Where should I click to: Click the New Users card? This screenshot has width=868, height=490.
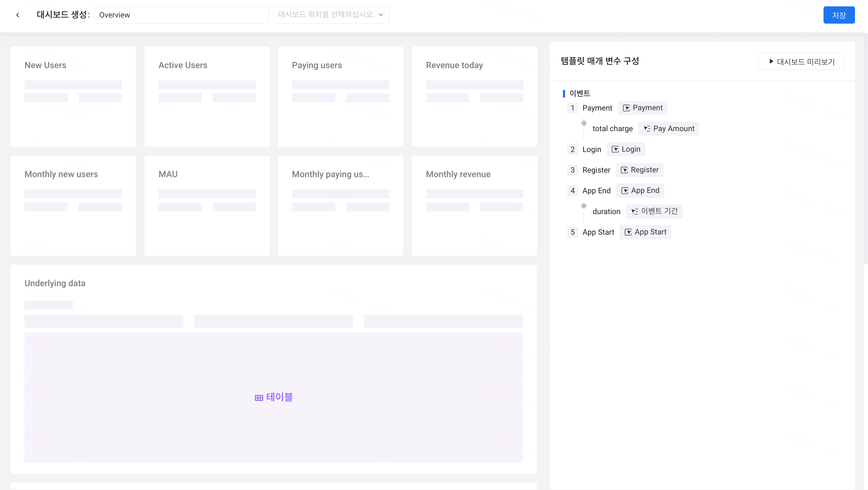click(73, 97)
